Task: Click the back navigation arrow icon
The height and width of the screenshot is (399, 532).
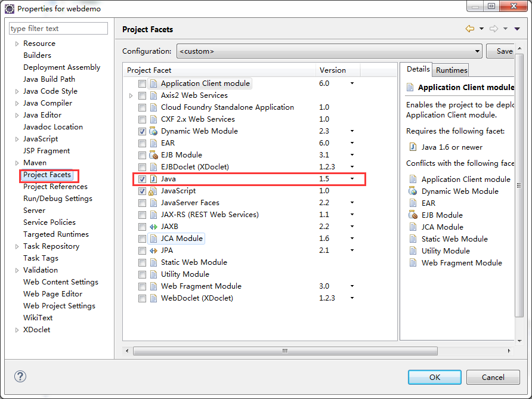Action: 470,29
